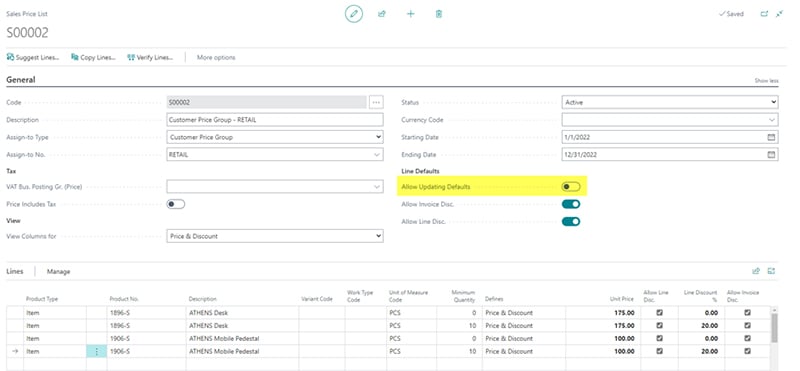Click the Minimum Quantity column header
The width and height of the screenshot is (800, 371).
(x=463, y=296)
